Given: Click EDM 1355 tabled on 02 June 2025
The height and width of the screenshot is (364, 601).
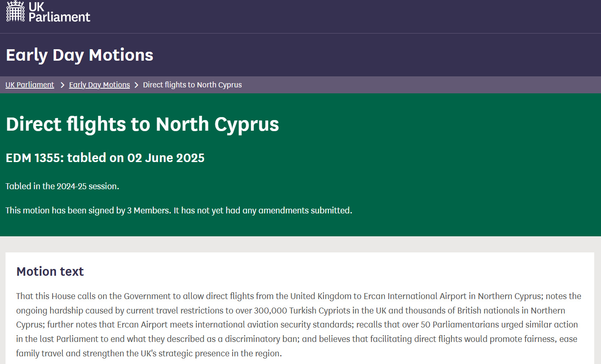Looking at the screenshot, I should 105,158.
